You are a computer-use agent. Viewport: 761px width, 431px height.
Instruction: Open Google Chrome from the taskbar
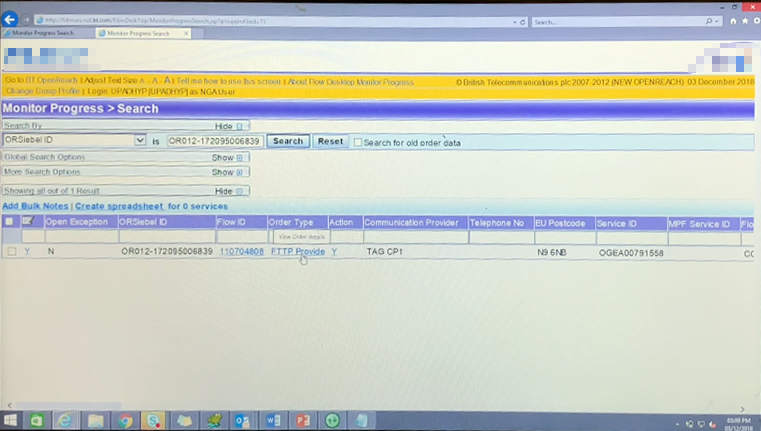tap(126, 419)
